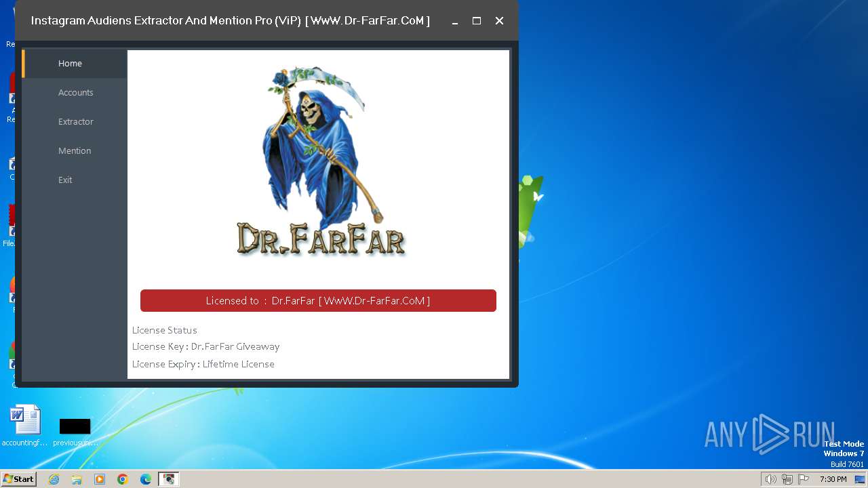Close the Instagram Audiens Extractor window
The width and height of the screenshot is (868, 488).
[499, 21]
